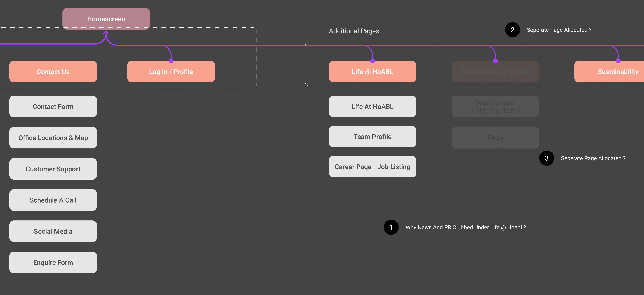The width and height of the screenshot is (644, 295).
Task: Click the Social Media card
Action: point(53,231)
